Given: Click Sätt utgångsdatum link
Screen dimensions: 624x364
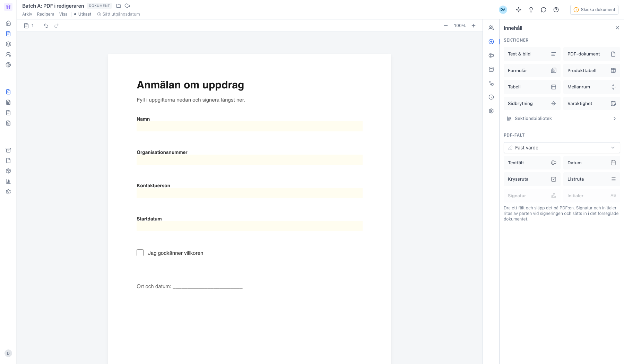Looking at the screenshot, I should [x=119, y=14].
